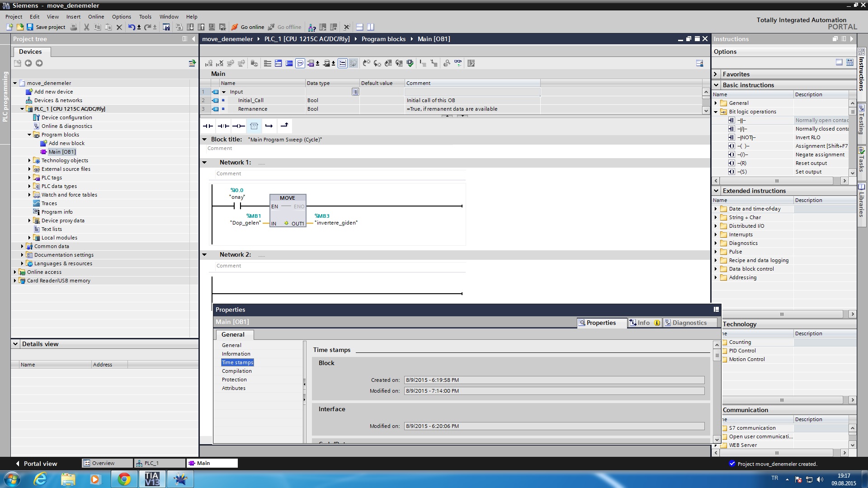Viewport: 868px width, 488px height.
Task: Click Network 1 comment field
Action: pyautogui.click(x=340, y=174)
